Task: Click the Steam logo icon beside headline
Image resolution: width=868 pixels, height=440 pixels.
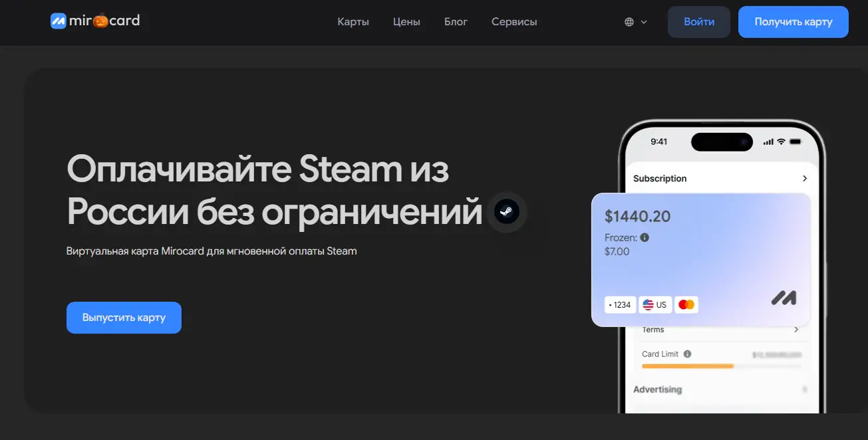Action: click(x=507, y=212)
